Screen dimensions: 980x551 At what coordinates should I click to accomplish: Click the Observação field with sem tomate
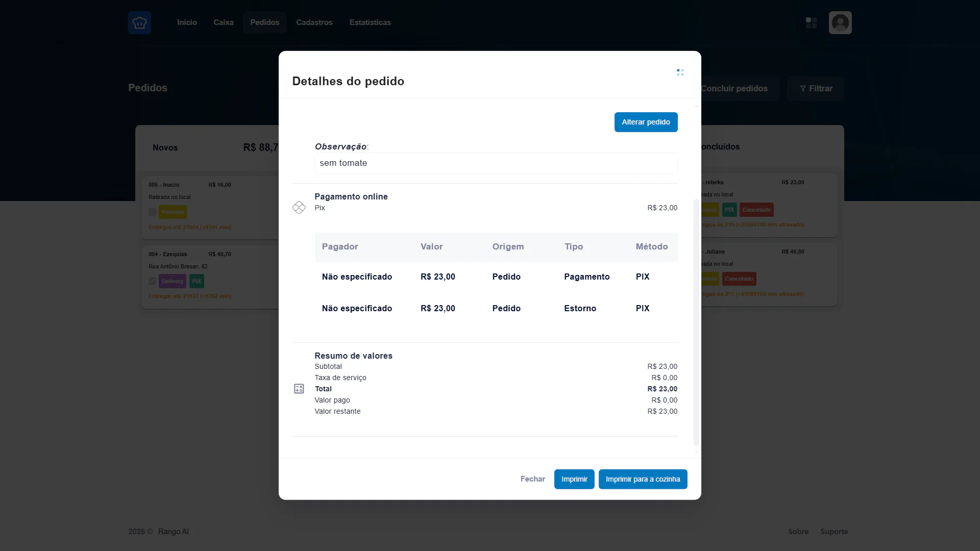pos(496,163)
